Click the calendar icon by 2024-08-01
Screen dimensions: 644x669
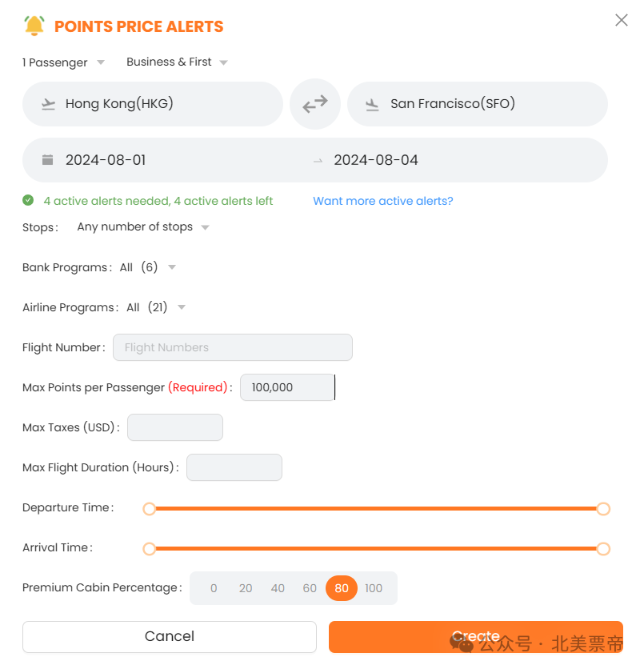[x=47, y=160]
